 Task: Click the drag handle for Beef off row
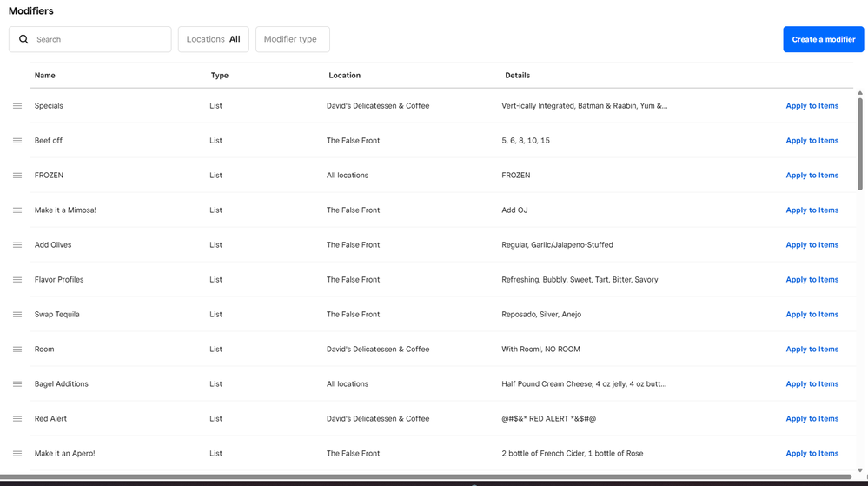coord(17,141)
